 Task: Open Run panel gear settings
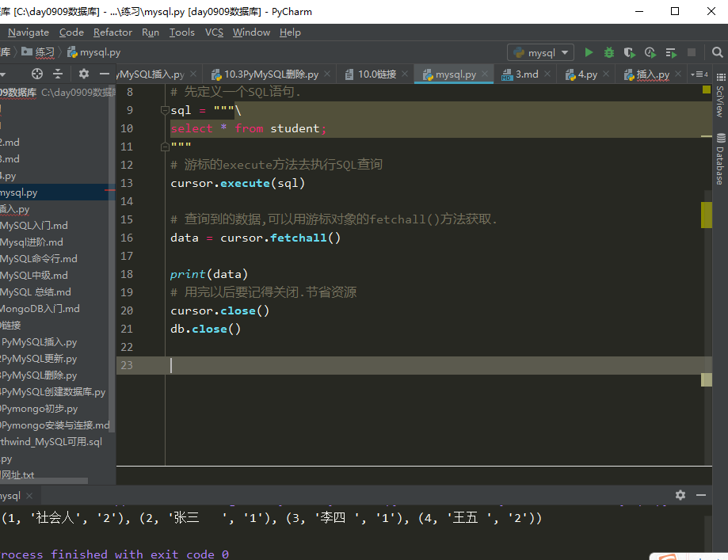pyautogui.click(x=680, y=495)
